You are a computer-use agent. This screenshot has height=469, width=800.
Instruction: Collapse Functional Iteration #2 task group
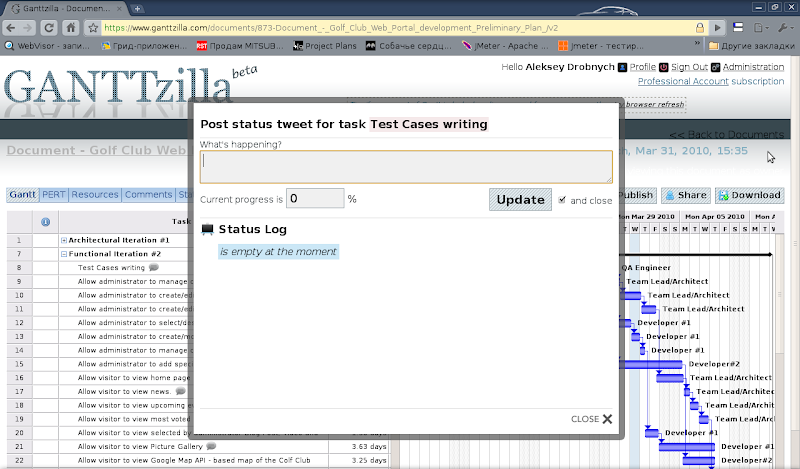[x=64, y=254]
